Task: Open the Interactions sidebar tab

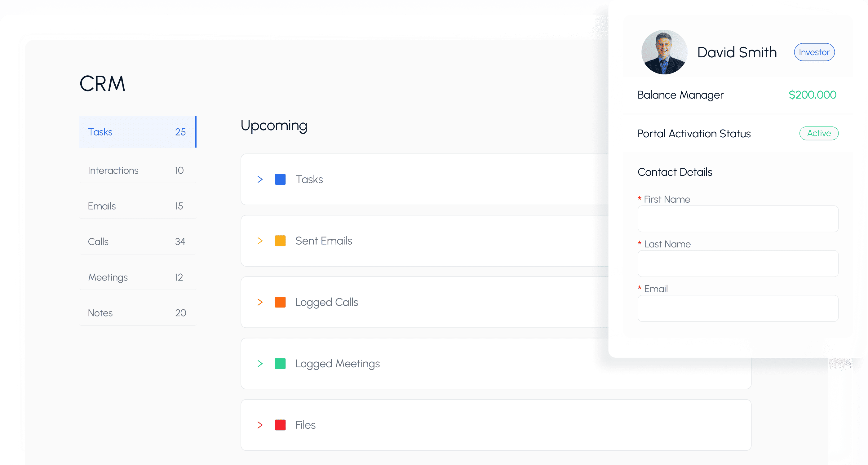Action: [137, 170]
